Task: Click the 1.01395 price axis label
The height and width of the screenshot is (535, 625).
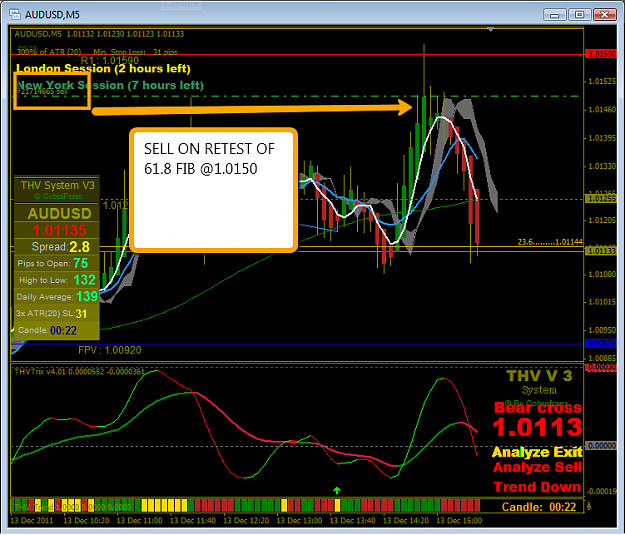Action: [x=601, y=138]
